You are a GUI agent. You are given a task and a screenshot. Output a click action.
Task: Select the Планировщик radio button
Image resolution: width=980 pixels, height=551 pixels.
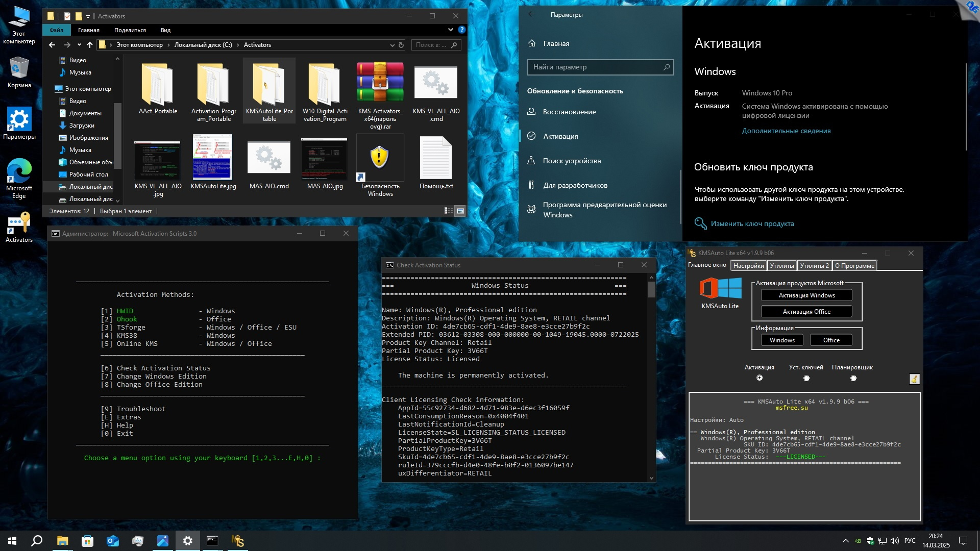click(853, 378)
